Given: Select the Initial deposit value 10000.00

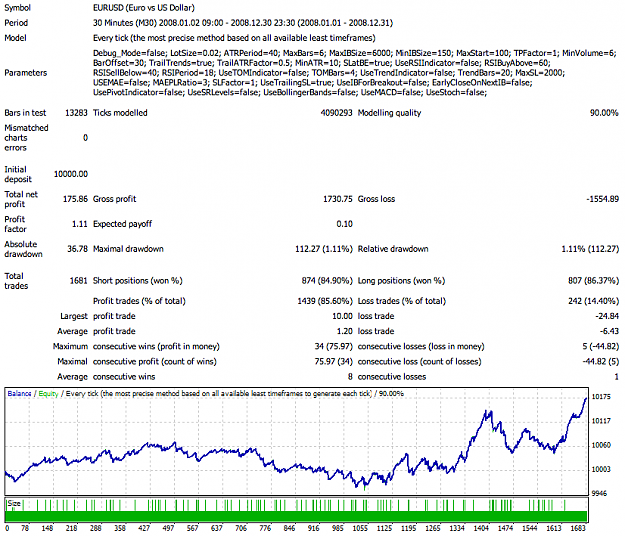Looking at the screenshot, I should point(71,174).
